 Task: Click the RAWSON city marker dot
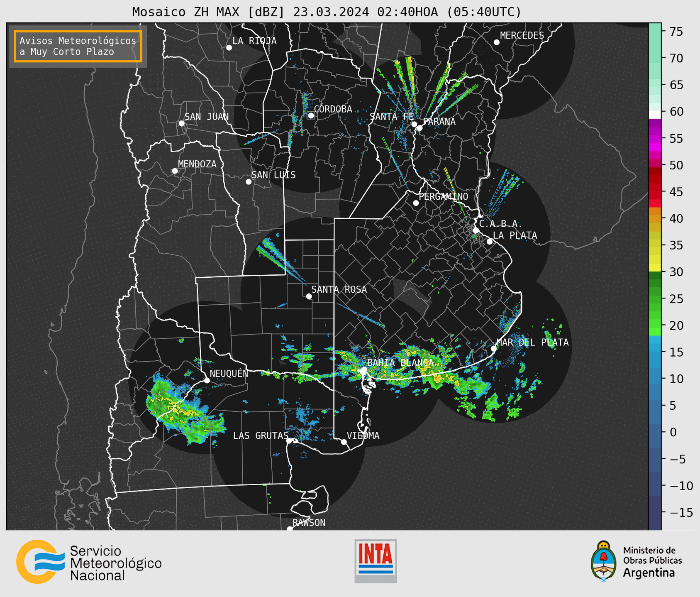click(x=290, y=528)
